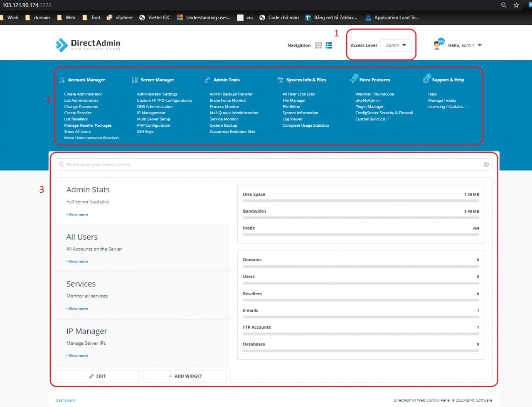Open Customize Evolution Skin
532x407 pixels.
[x=232, y=132]
